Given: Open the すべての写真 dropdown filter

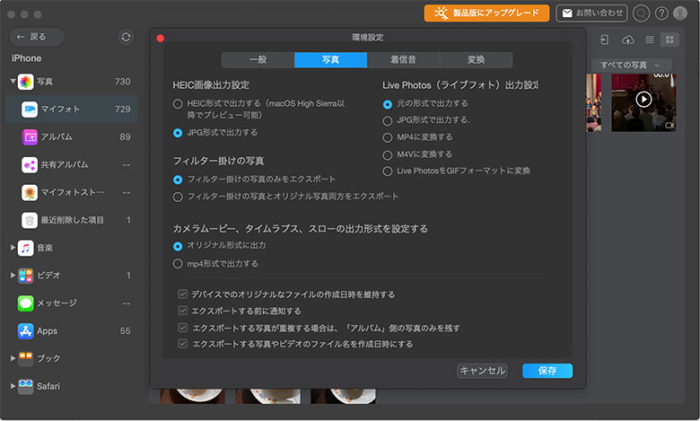Looking at the screenshot, I should pyautogui.click(x=631, y=65).
